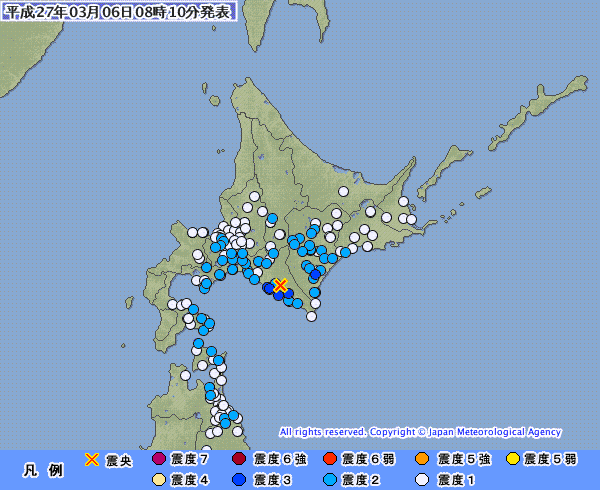Click the 震度6強 legend label text
This screenshot has height=490, width=600.
pos(280,459)
